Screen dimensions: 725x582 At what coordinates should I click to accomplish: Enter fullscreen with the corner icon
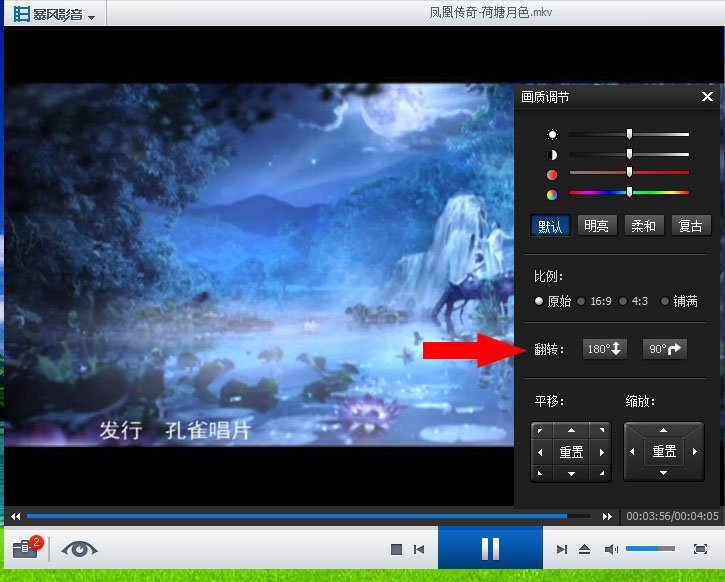pos(700,549)
